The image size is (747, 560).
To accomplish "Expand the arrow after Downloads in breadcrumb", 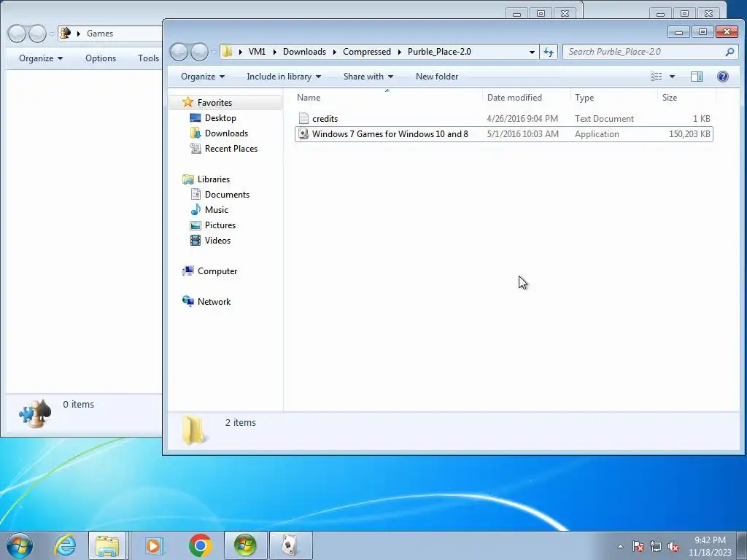I will (334, 52).
